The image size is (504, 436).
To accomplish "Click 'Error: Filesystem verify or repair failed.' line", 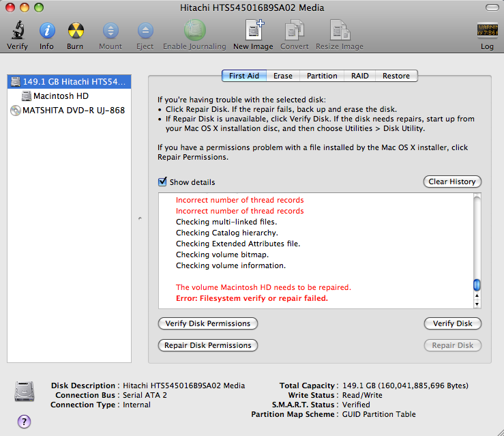I will tap(252, 298).
